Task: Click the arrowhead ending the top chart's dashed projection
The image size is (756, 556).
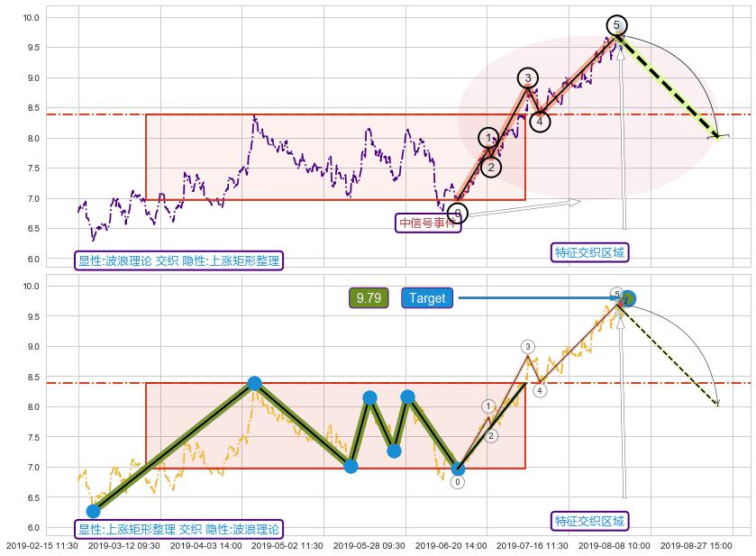Action: 720,137
